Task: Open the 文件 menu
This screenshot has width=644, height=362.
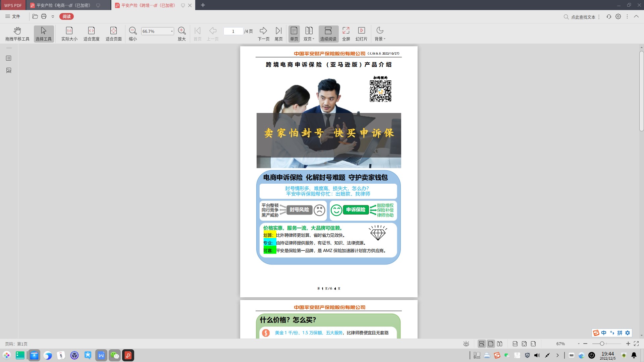Action: coord(13,16)
